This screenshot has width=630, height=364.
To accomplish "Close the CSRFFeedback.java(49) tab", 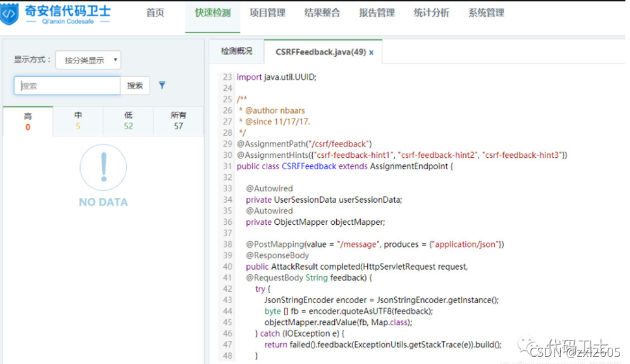I will tap(371, 52).
